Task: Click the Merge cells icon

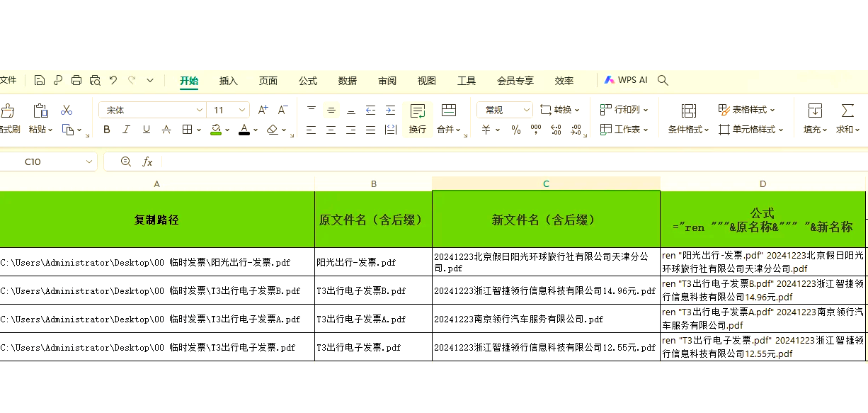Action: (x=449, y=111)
